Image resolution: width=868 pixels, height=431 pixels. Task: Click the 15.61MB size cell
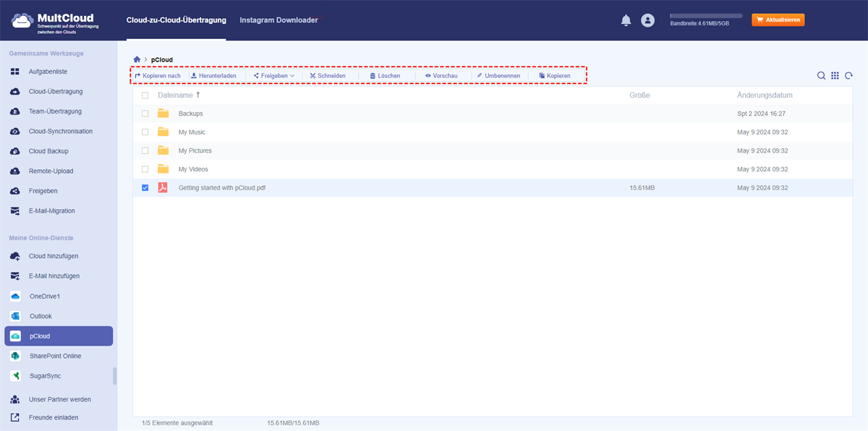pyautogui.click(x=642, y=187)
